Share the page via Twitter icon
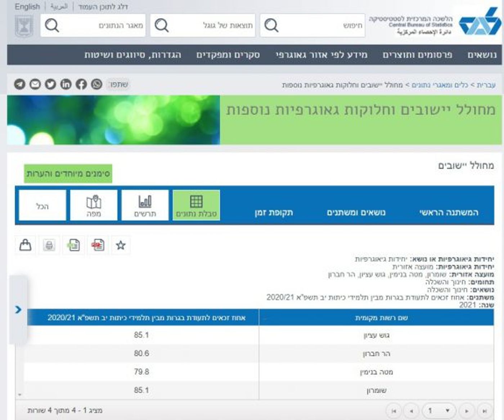The width and height of the screenshot is (504, 420). (x=50, y=84)
